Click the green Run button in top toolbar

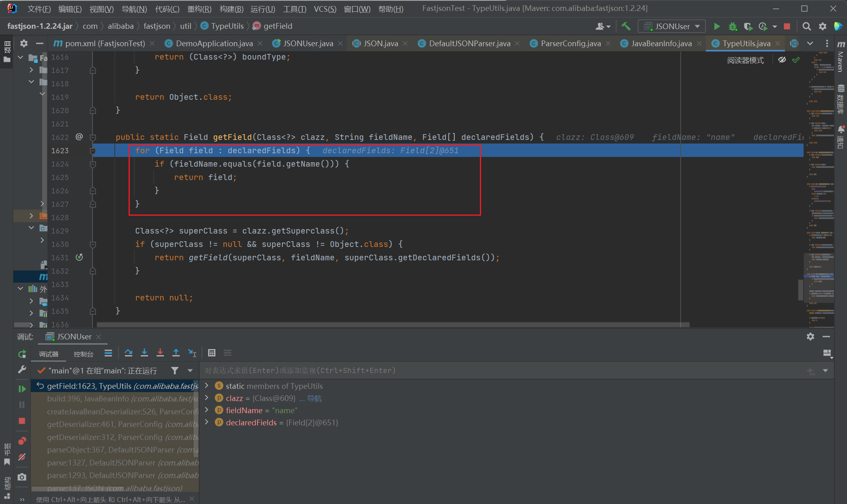click(x=717, y=26)
